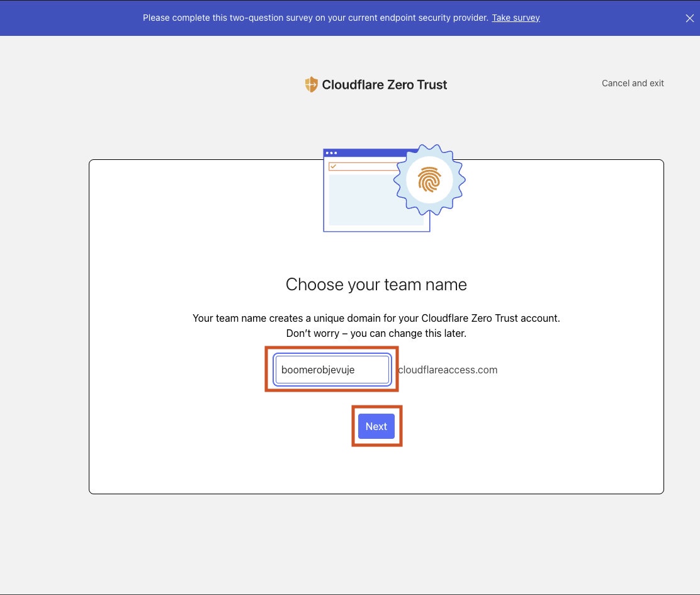Open the Take survey link
The height and width of the screenshot is (595, 700).
click(516, 18)
